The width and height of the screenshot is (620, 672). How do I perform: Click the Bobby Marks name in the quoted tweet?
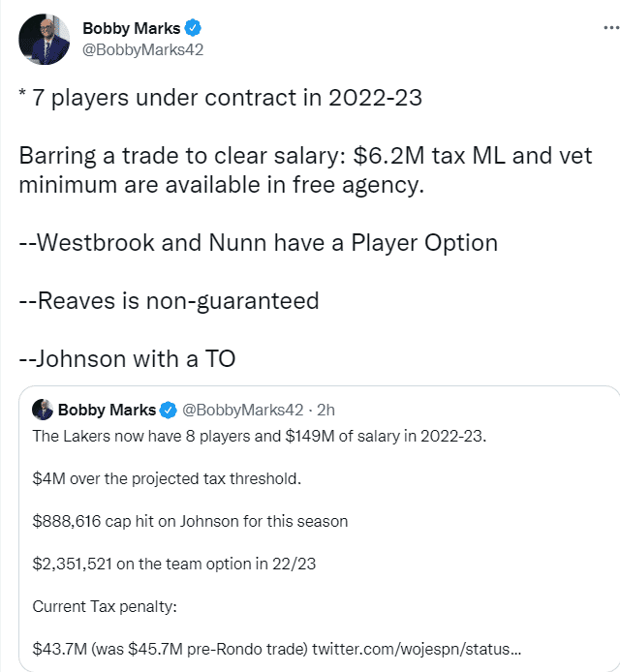click(107, 410)
